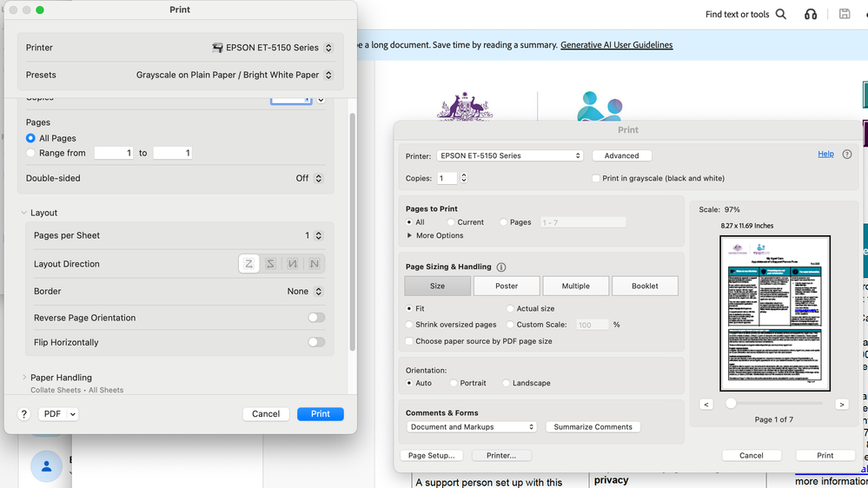Image resolution: width=868 pixels, height=488 pixels.
Task: Click the Advanced button
Action: pyautogui.click(x=621, y=155)
